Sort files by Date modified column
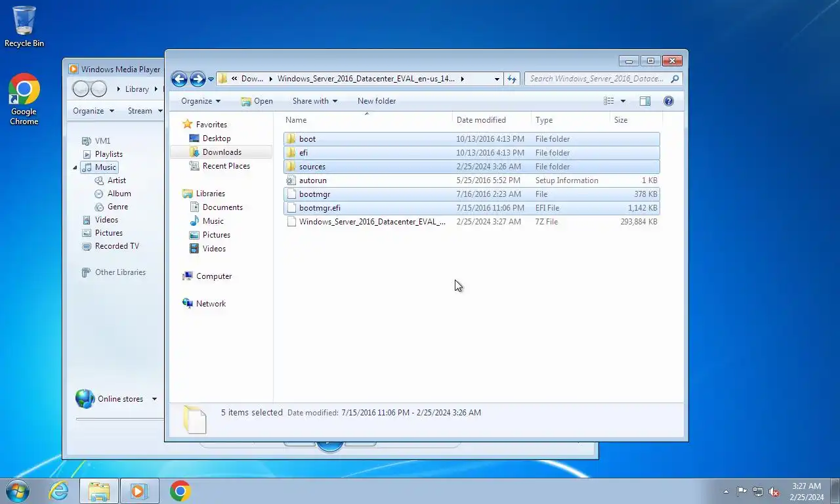Viewport: 840px width, 504px height. (492, 120)
